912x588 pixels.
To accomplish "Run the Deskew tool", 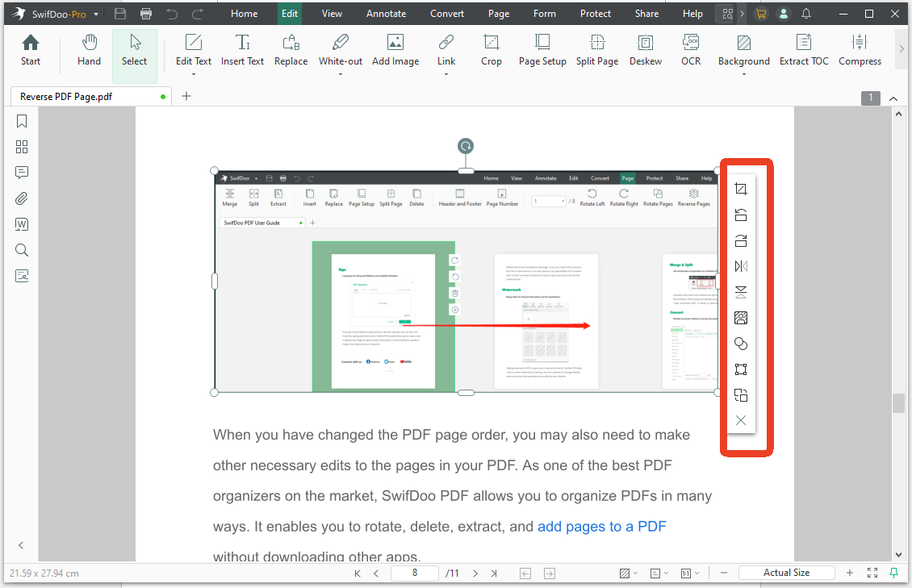I will click(646, 51).
